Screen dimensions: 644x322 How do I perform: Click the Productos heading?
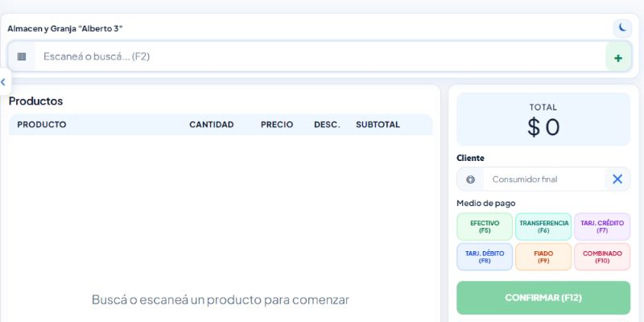(35, 101)
